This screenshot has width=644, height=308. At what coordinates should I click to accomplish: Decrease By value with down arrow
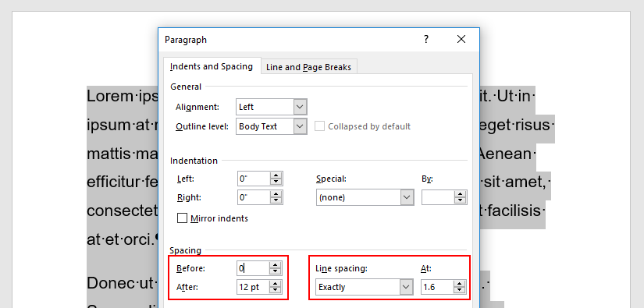(x=461, y=201)
